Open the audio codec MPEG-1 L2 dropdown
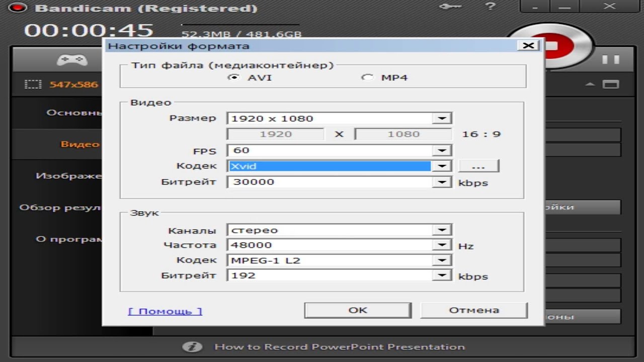This screenshot has width=644, height=362. 340,260
